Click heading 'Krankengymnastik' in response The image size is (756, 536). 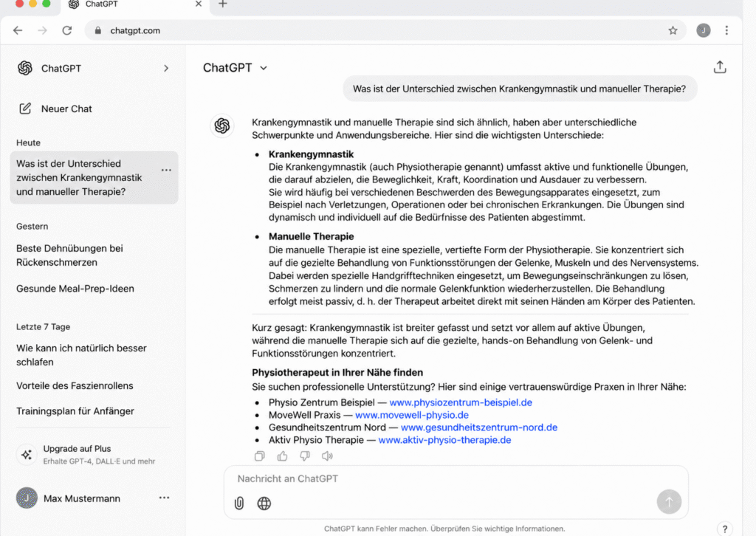(x=311, y=154)
